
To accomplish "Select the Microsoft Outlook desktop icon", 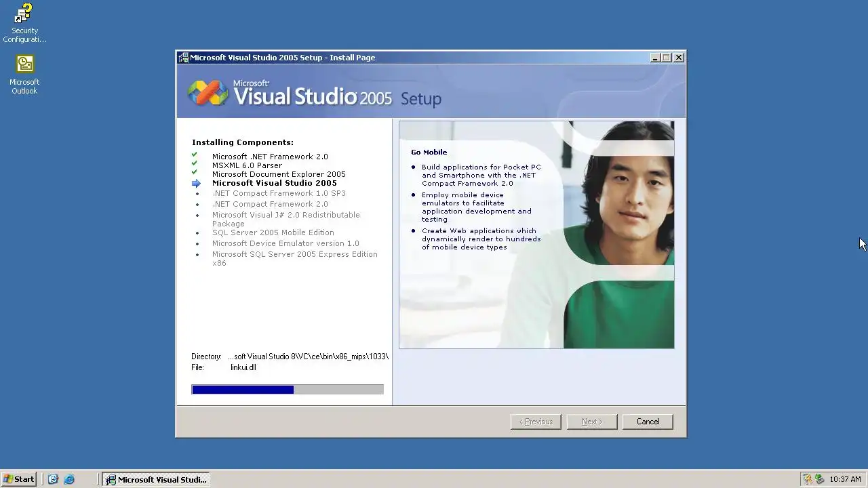I will pyautogui.click(x=24, y=75).
